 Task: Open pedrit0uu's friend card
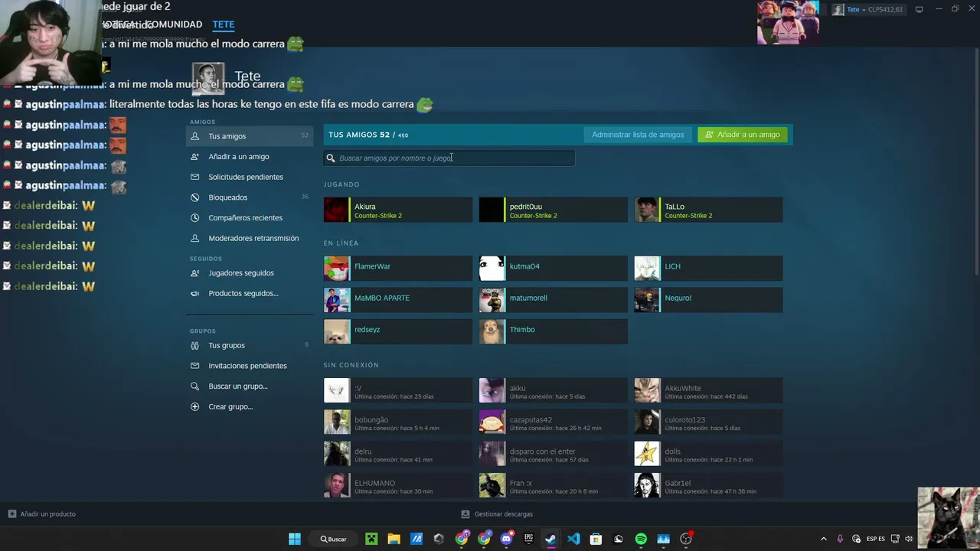click(x=554, y=210)
